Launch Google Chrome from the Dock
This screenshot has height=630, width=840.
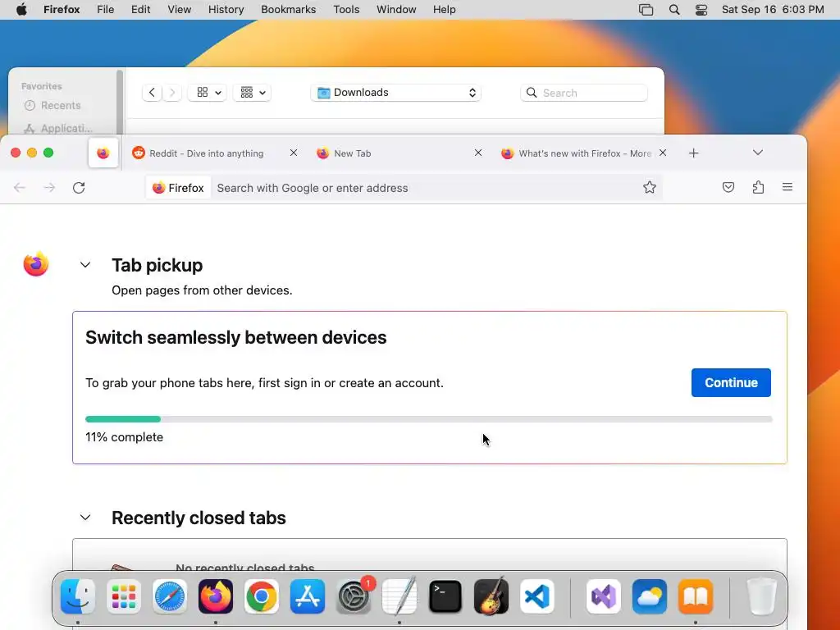(x=262, y=596)
